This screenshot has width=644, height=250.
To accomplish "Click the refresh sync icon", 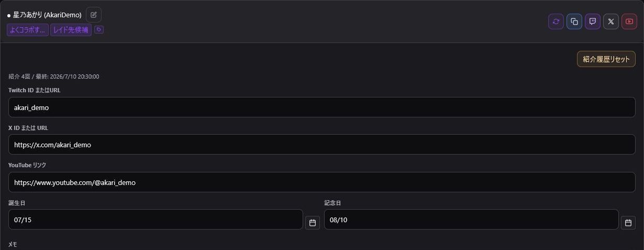I will (x=556, y=21).
